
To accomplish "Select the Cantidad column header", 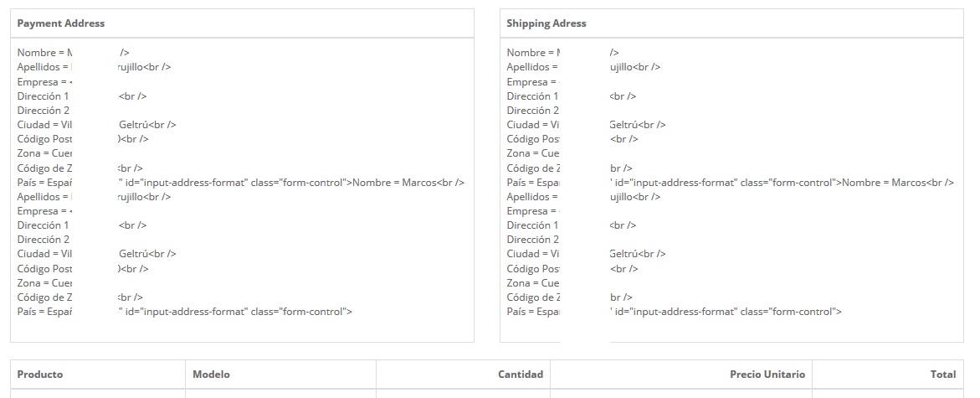I will coord(520,375).
